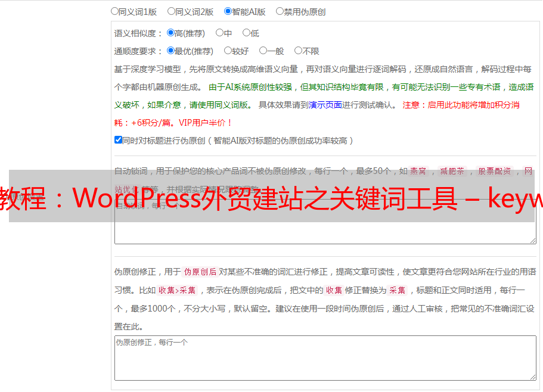This screenshot has width=543, height=392.
Task: Set 语义相似度 to 低
Action: [x=246, y=33]
